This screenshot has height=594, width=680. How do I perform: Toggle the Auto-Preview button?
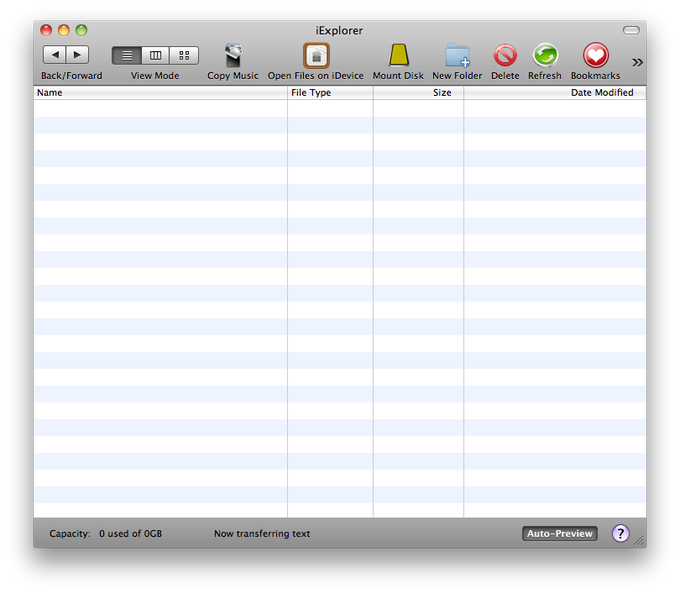pyautogui.click(x=560, y=534)
